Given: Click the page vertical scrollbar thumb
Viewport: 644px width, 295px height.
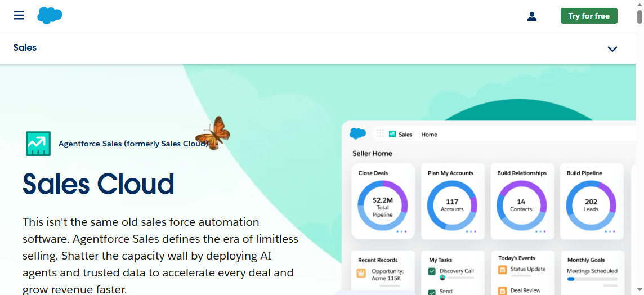Looking at the screenshot, I should coord(639,17).
